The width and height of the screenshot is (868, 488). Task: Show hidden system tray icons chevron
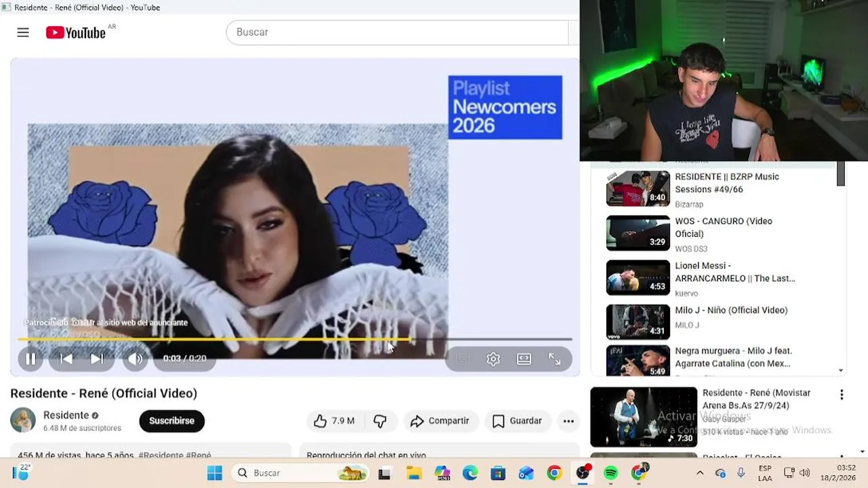(x=700, y=473)
